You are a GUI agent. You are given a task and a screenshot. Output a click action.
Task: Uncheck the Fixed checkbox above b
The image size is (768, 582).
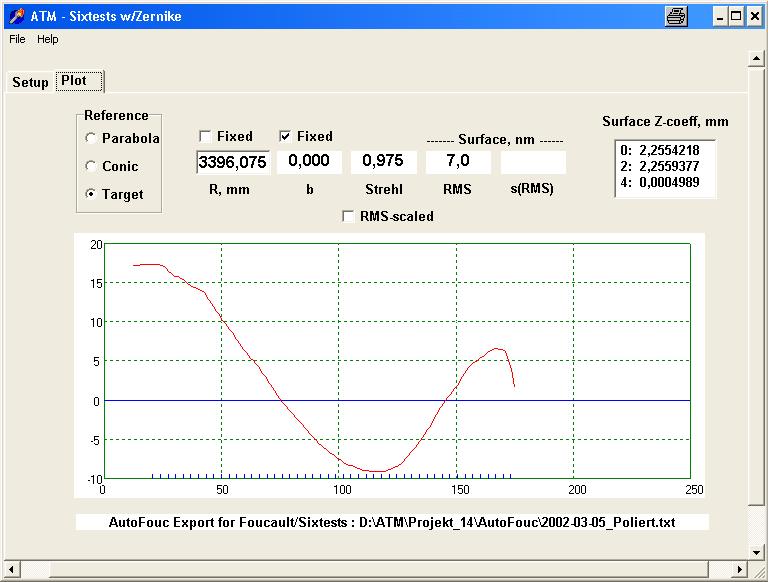click(285, 137)
